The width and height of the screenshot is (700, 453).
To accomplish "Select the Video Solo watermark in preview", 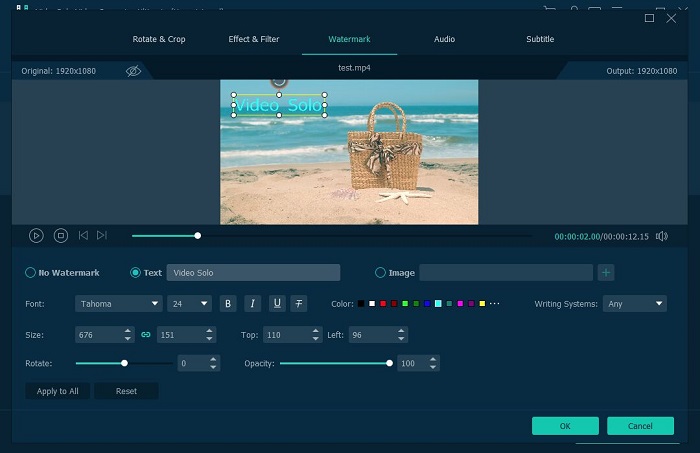I will pos(279,105).
